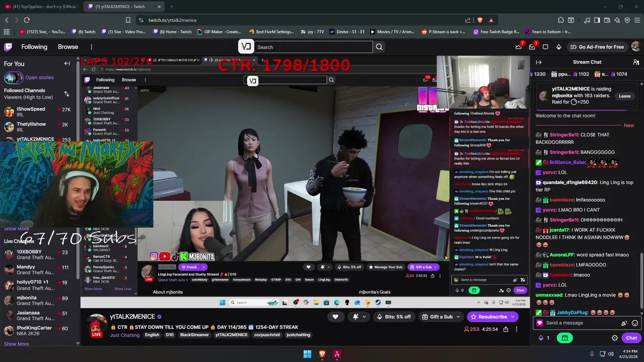The height and width of the screenshot is (362, 644).
Task: Reload the page with browser refresh icon
Action: click(x=27, y=20)
